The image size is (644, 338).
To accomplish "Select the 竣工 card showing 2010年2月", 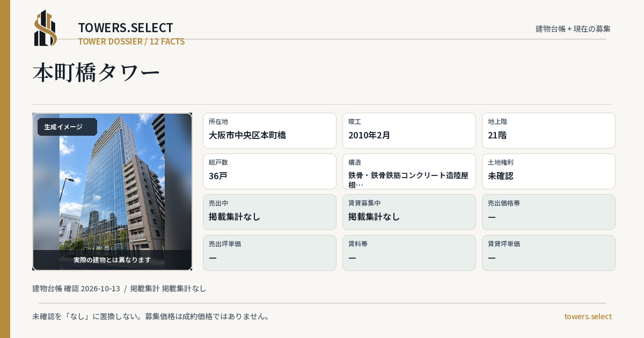I will point(409,130).
